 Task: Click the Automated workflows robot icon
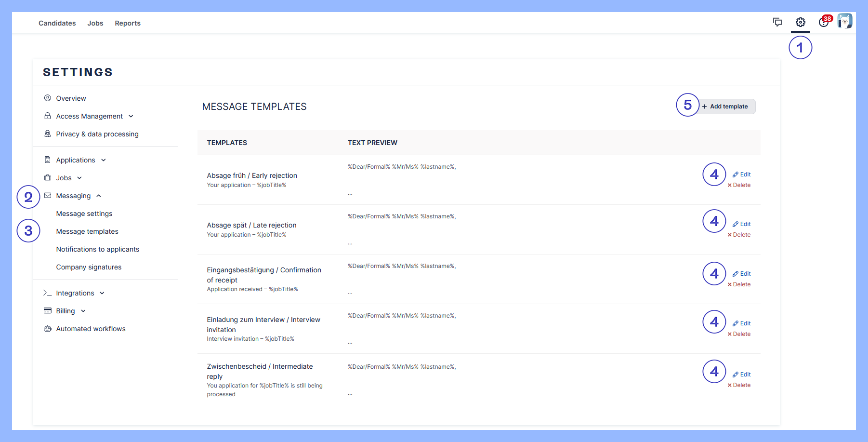(x=48, y=329)
